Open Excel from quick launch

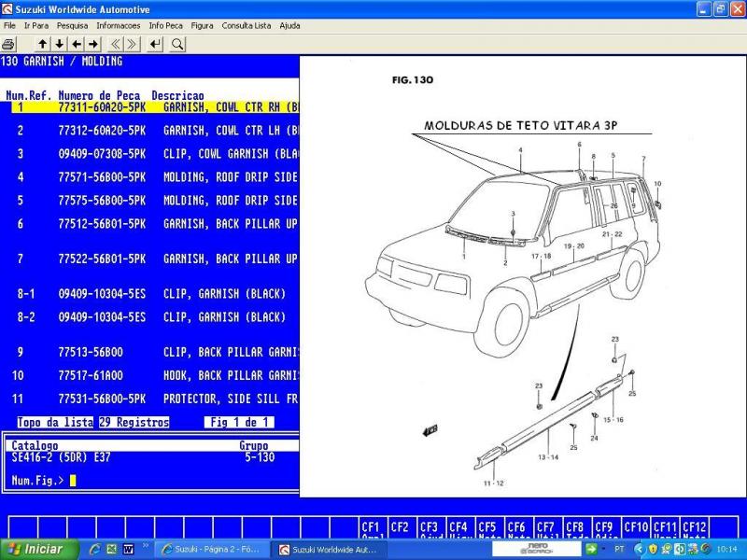tap(111, 550)
